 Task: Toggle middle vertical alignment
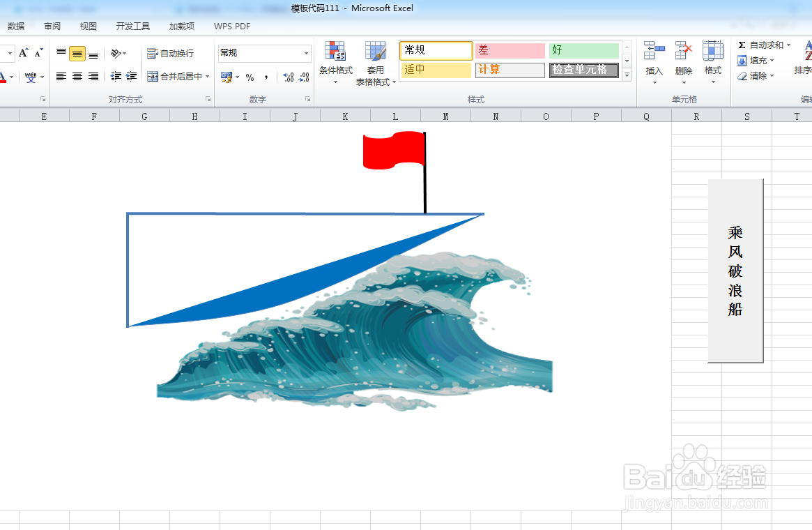(x=77, y=53)
